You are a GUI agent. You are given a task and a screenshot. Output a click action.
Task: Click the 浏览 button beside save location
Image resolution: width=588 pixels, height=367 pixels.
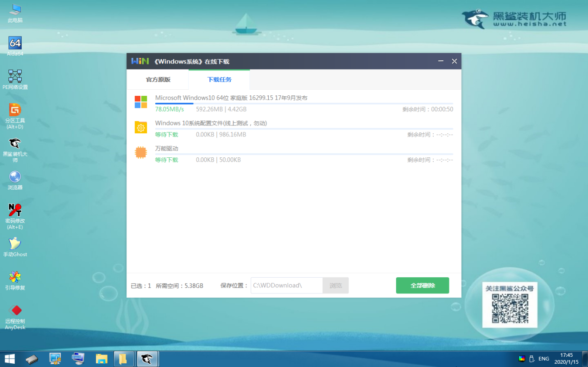tap(335, 285)
